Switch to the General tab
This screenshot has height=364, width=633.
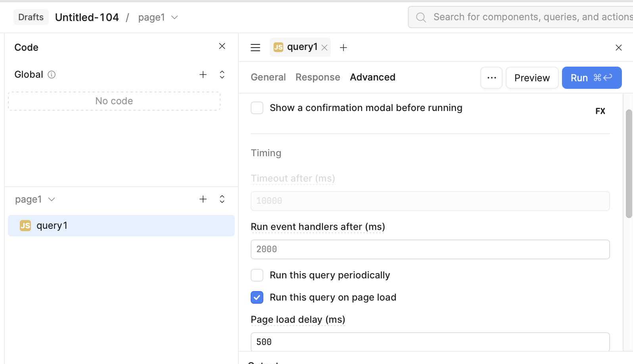pos(268,77)
